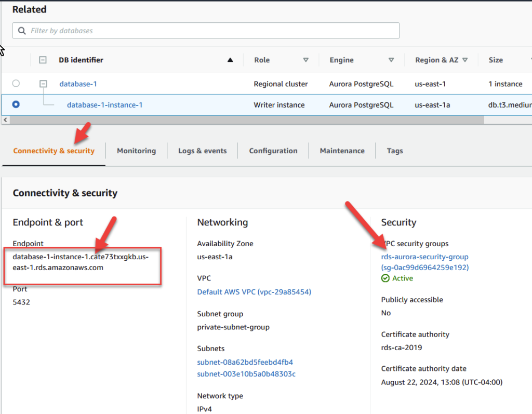
Task: Select the database-1 cluster radio button
Action: click(16, 84)
